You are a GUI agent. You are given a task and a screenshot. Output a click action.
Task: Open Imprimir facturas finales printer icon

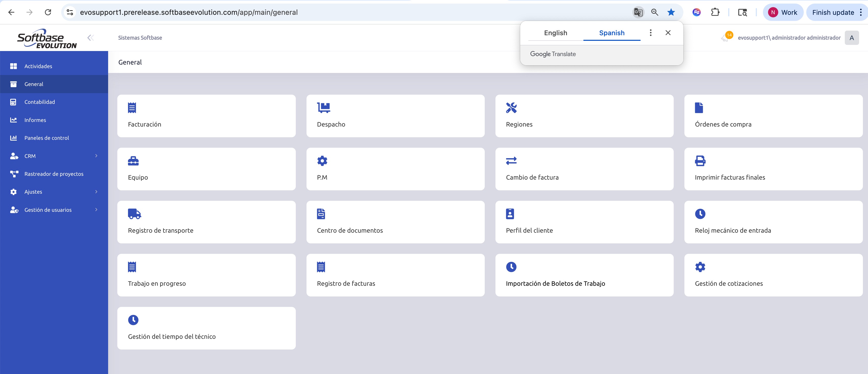(x=700, y=161)
